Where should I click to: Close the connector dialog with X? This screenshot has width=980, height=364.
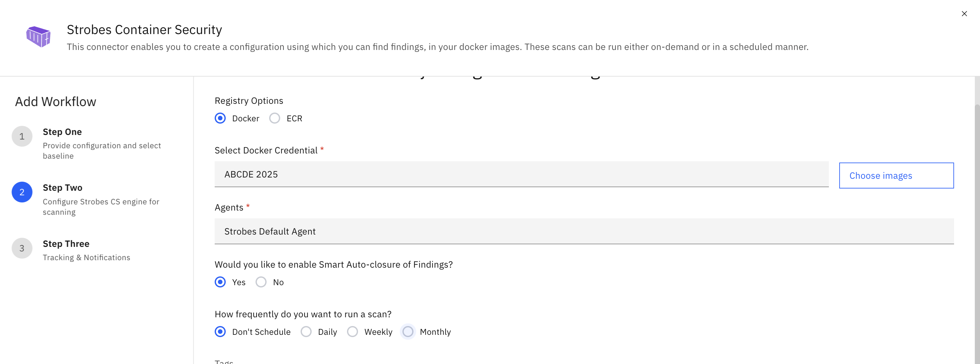click(964, 14)
